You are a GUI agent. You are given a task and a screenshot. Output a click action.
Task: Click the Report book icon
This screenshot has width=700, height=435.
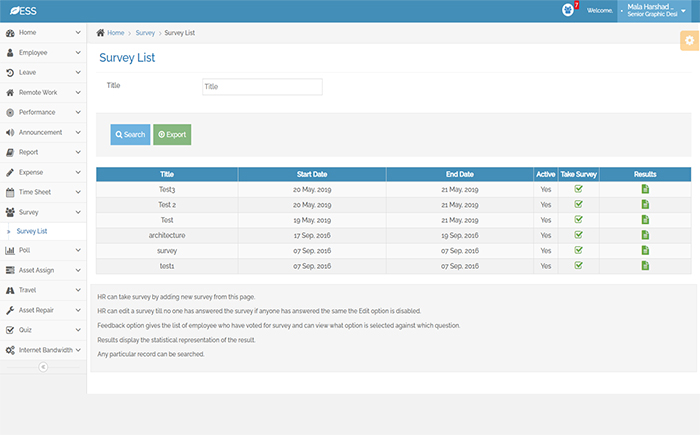click(x=10, y=152)
